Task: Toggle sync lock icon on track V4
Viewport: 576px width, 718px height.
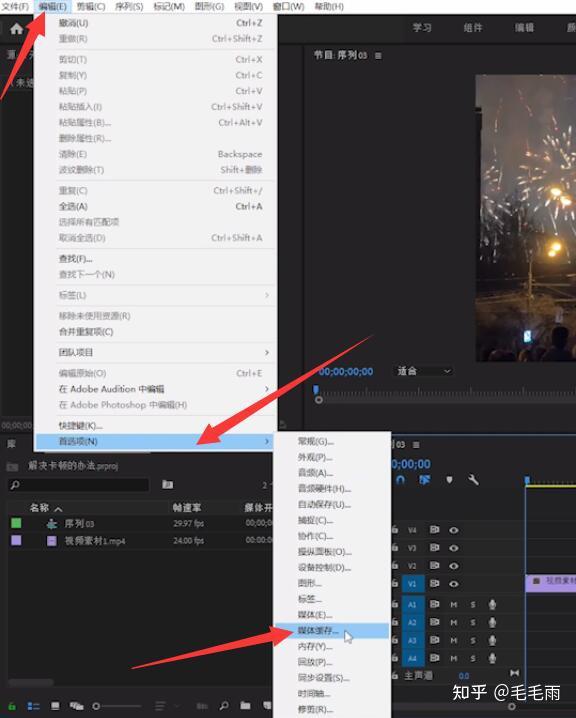Action: (x=434, y=530)
